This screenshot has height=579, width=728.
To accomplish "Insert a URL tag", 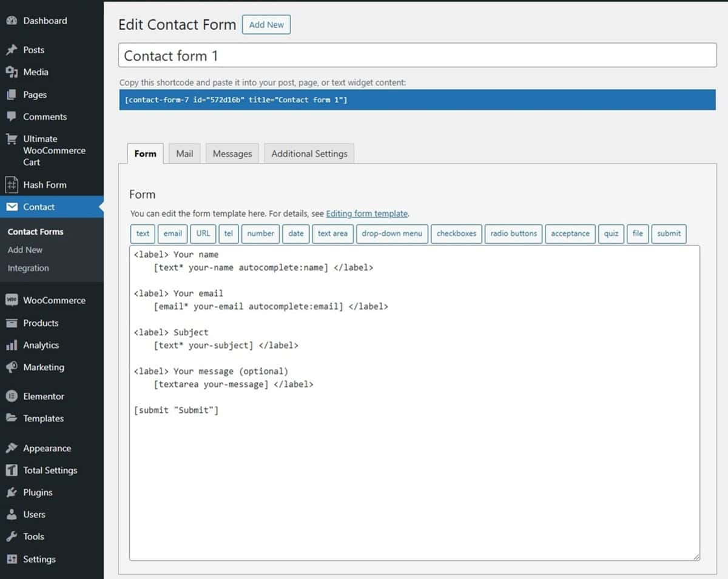I will pyautogui.click(x=203, y=233).
